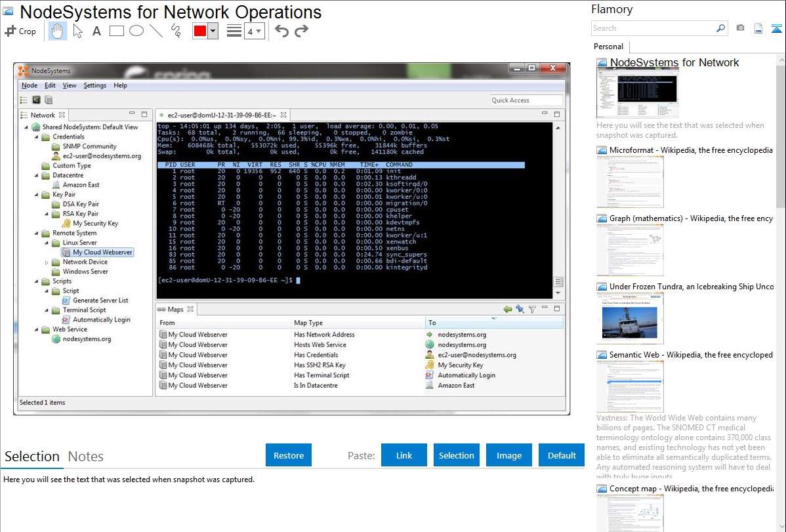786x532 pixels.
Task: Close the Network view tab
Action: pyautogui.click(x=62, y=115)
